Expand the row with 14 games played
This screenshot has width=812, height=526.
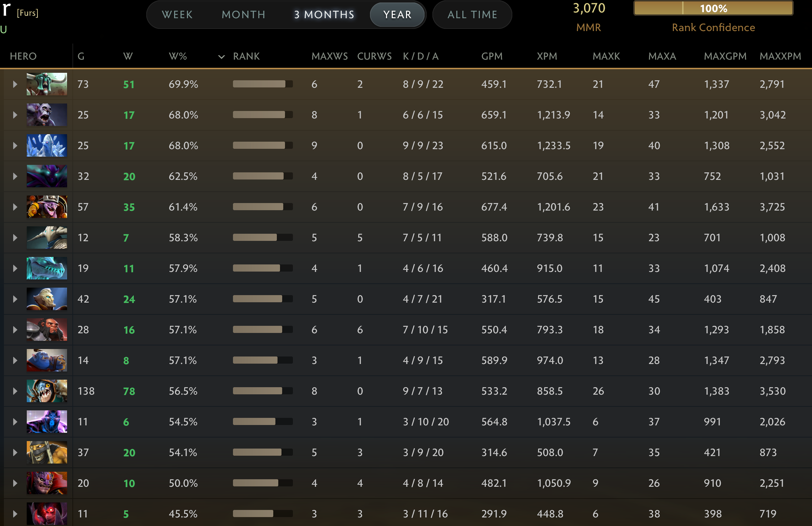15,360
